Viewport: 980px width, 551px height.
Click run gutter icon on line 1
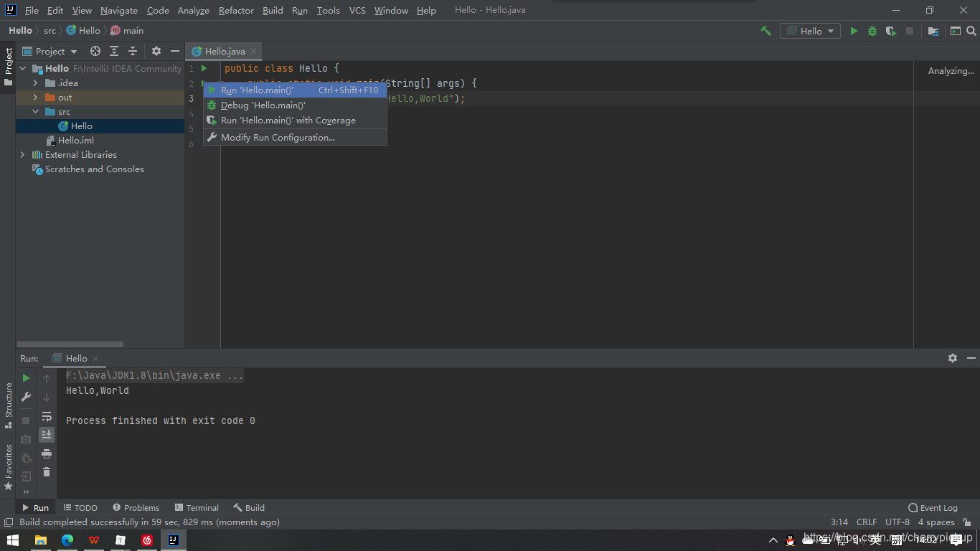point(204,68)
